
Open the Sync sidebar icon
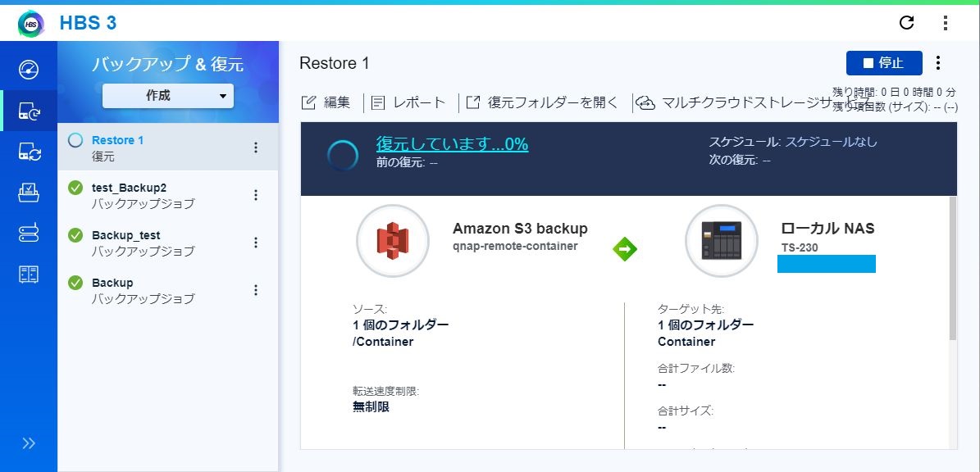click(x=29, y=152)
